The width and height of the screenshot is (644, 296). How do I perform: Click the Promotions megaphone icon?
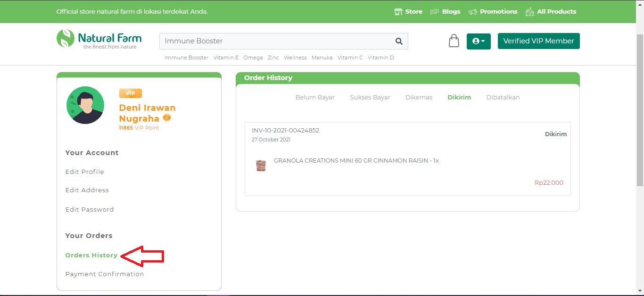click(x=472, y=12)
